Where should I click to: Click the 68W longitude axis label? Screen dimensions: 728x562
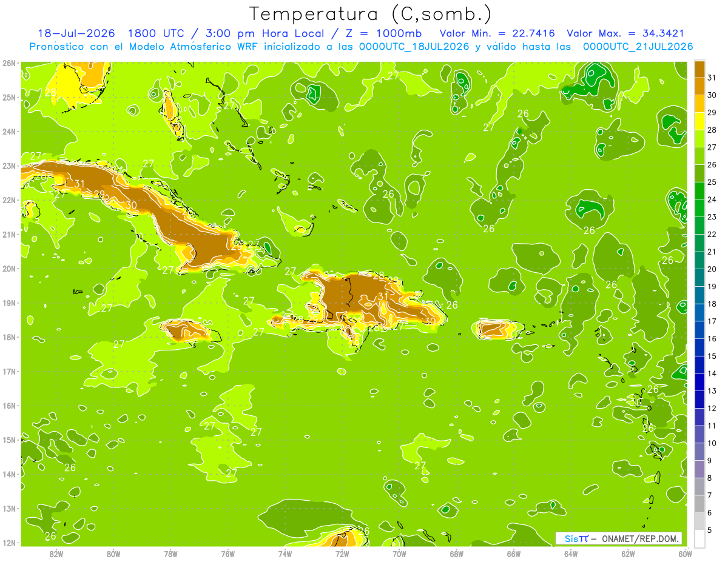[457, 554]
